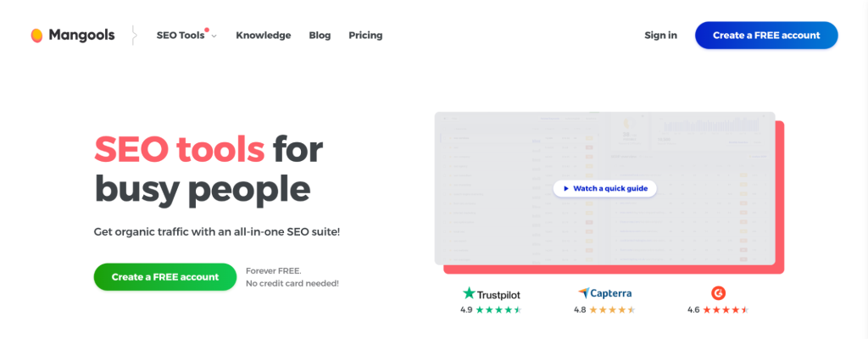Open the Pricing page
The image size is (868, 339).
tap(365, 36)
